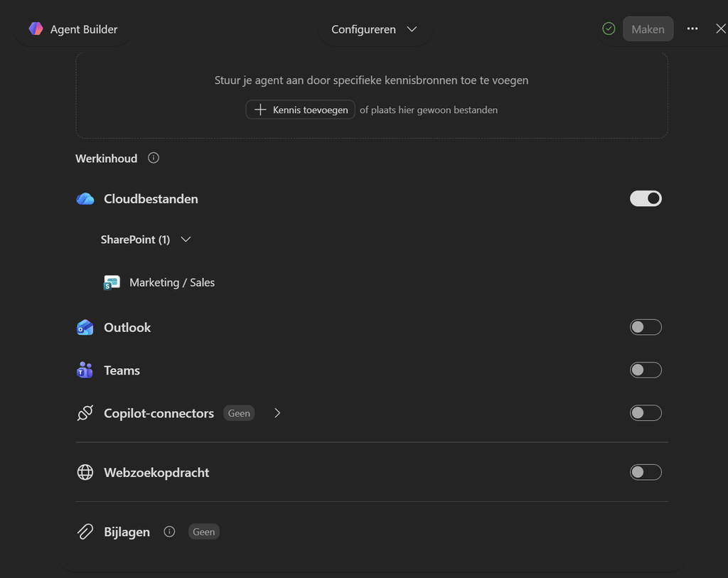Click the Cloudbestanden label

[x=151, y=198]
